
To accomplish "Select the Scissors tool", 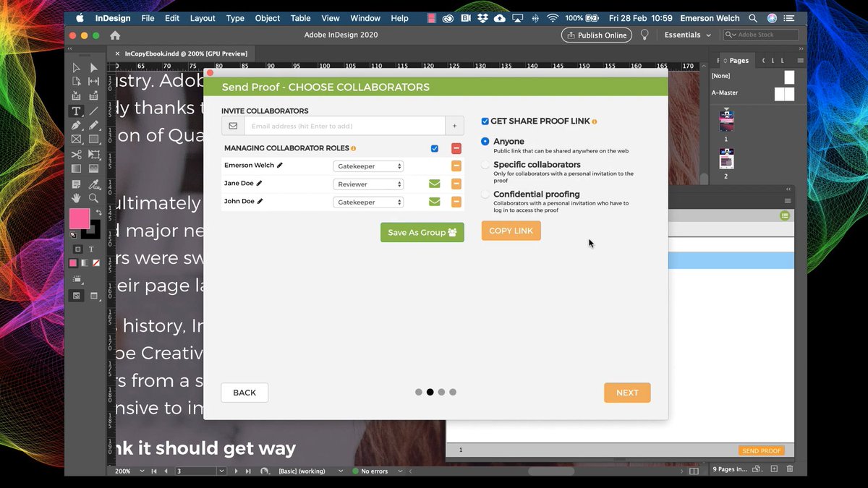I will (76, 154).
